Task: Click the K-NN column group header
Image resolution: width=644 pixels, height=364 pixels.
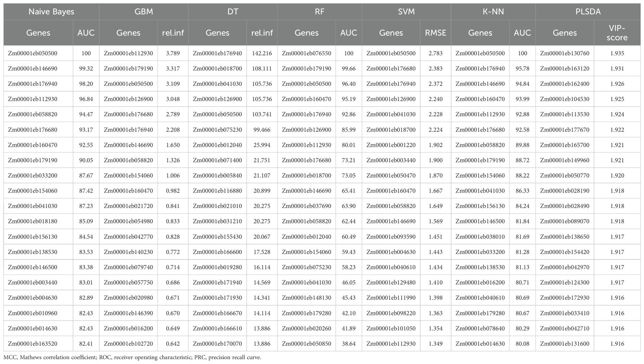Action: tap(493, 12)
